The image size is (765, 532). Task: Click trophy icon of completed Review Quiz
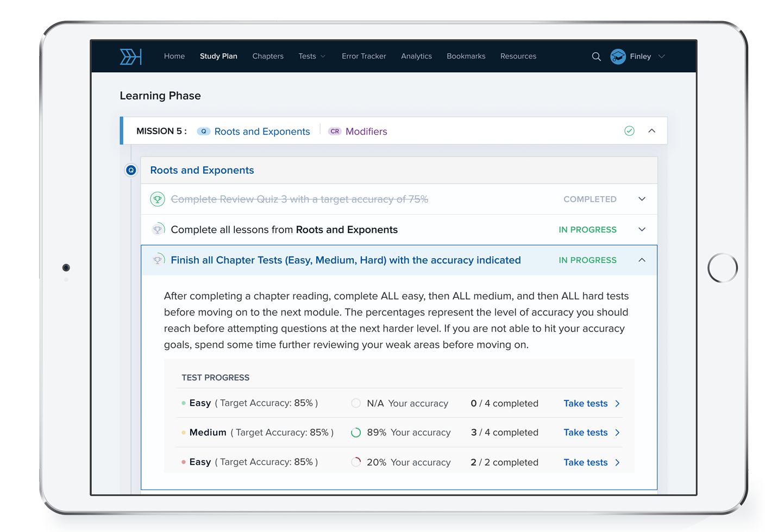[x=158, y=199]
